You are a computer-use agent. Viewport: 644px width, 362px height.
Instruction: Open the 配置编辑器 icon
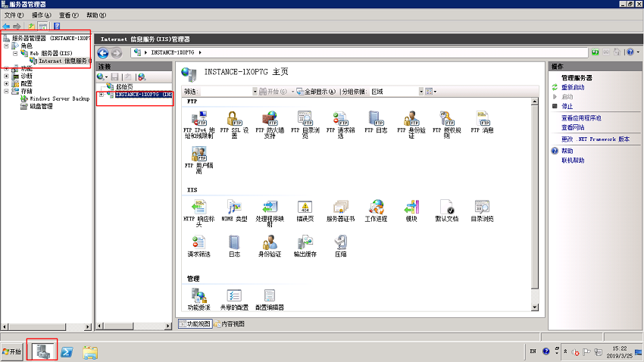(270, 299)
